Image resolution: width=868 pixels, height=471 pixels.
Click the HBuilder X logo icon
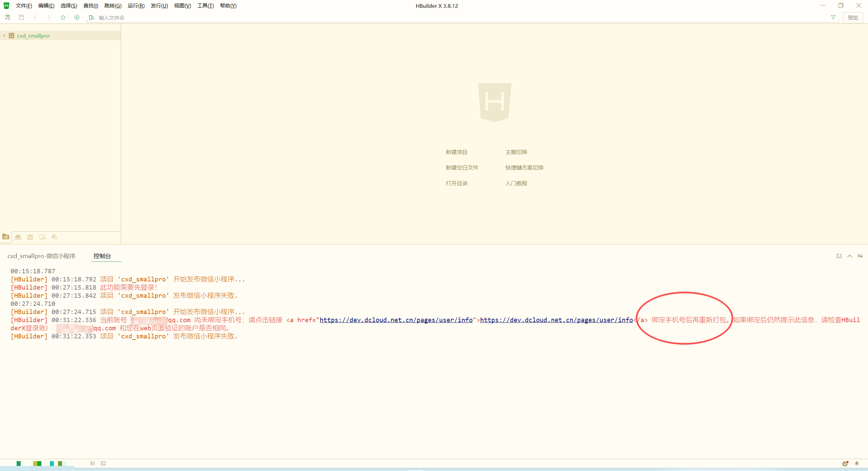pos(6,6)
